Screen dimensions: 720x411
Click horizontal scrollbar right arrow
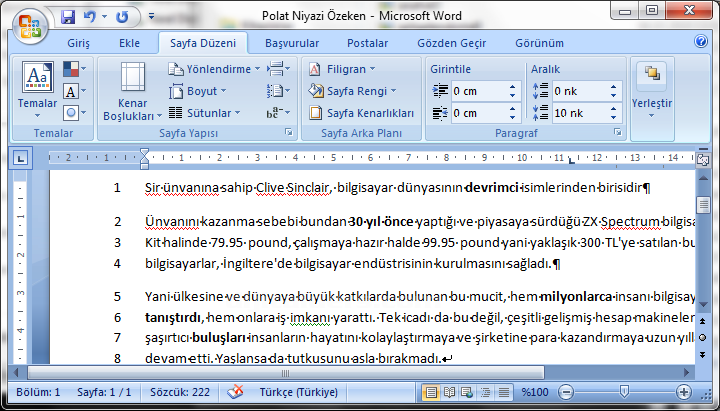pyautogui.click(x=687, y=372)
